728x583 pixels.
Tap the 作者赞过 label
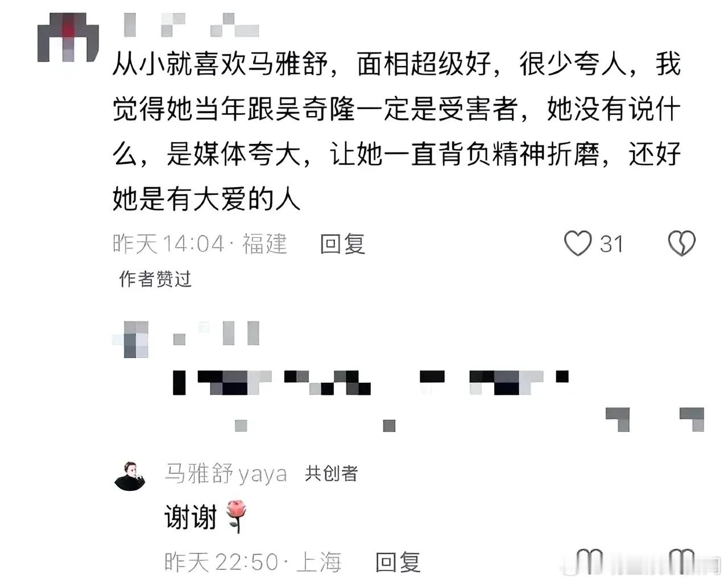point(155,279)
